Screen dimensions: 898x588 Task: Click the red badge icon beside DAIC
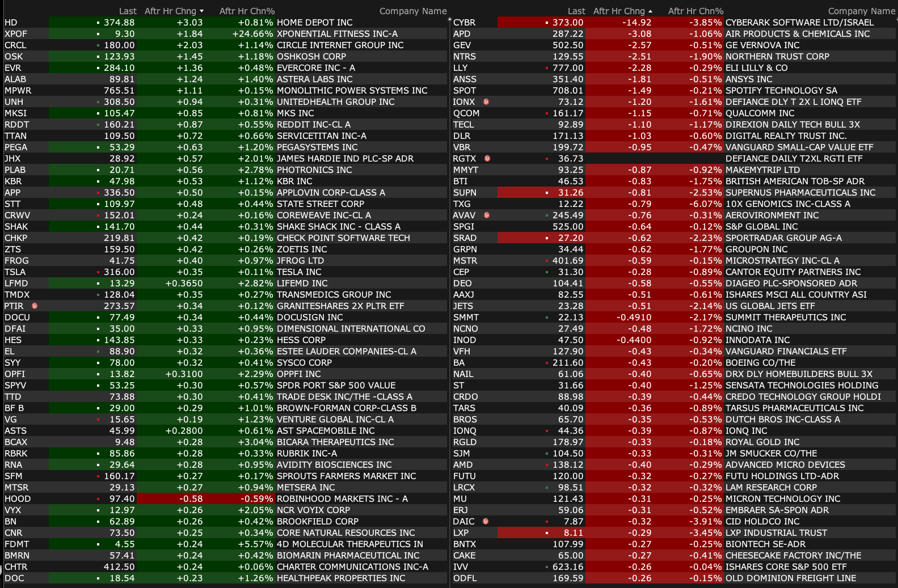(x=486, y=521)
